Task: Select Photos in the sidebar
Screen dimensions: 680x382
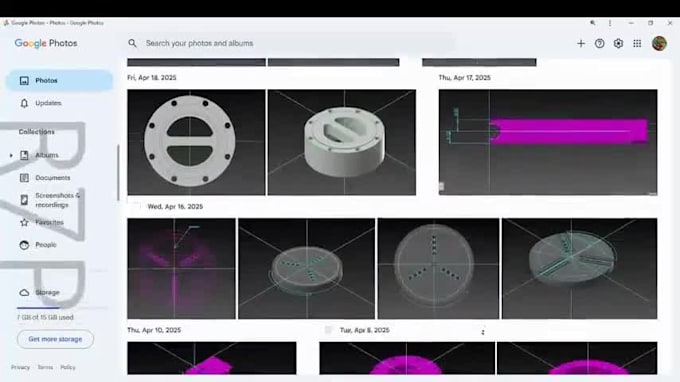Action: pyautogui.click(x=59, y=81)
